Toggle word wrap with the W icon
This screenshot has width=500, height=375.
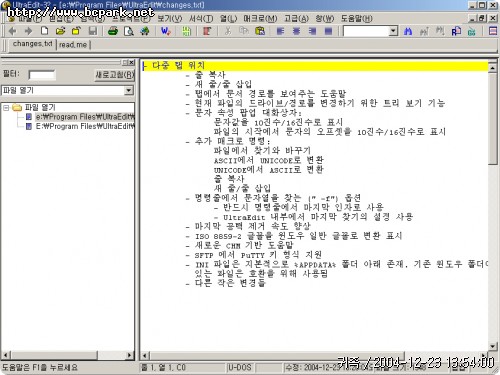(166, 31)
